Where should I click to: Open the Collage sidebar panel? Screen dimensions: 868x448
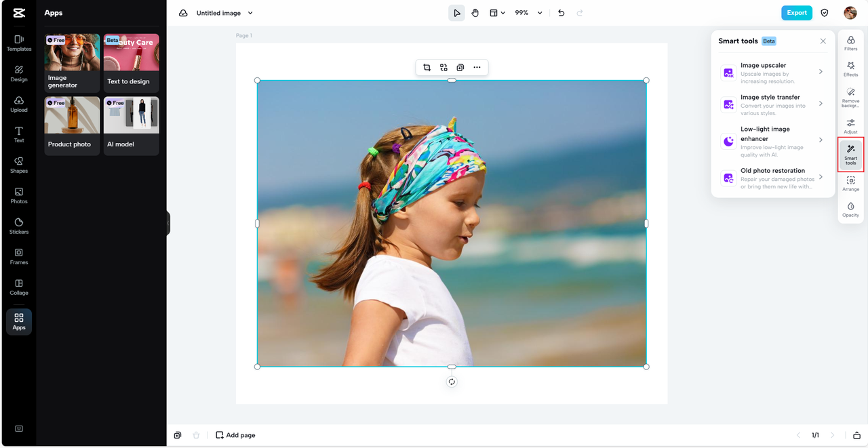coord(19,287)
